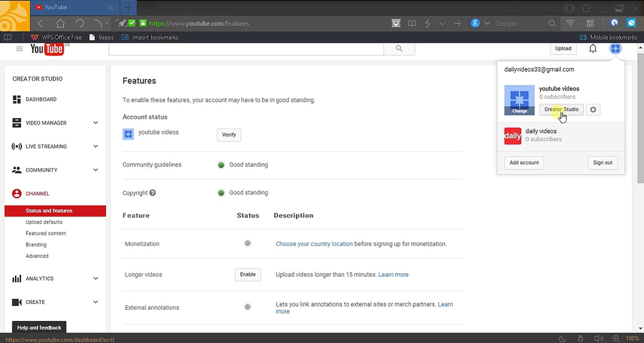Open the Choose your country location link
Screen dimensions: 644x343
[x=314, y=244]
